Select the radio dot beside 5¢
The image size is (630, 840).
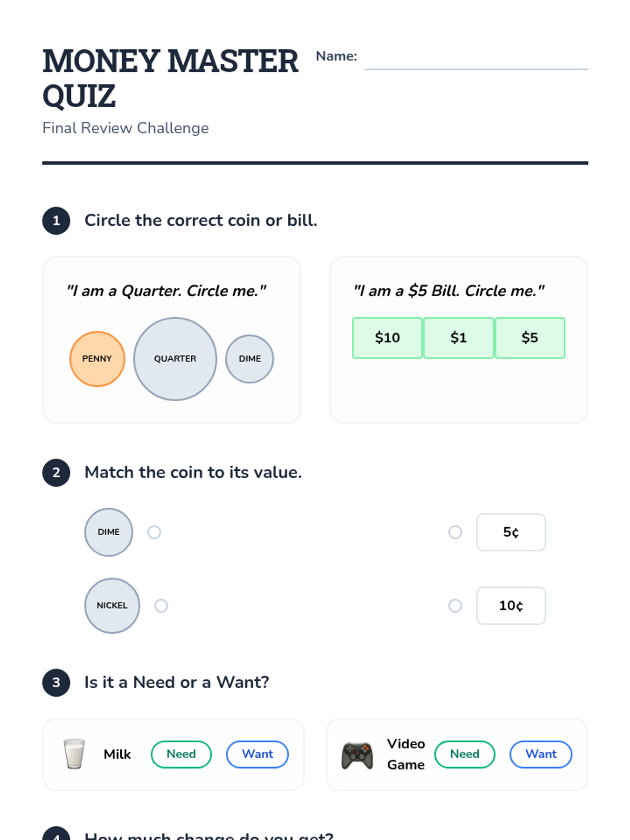[x=455, y=532]
